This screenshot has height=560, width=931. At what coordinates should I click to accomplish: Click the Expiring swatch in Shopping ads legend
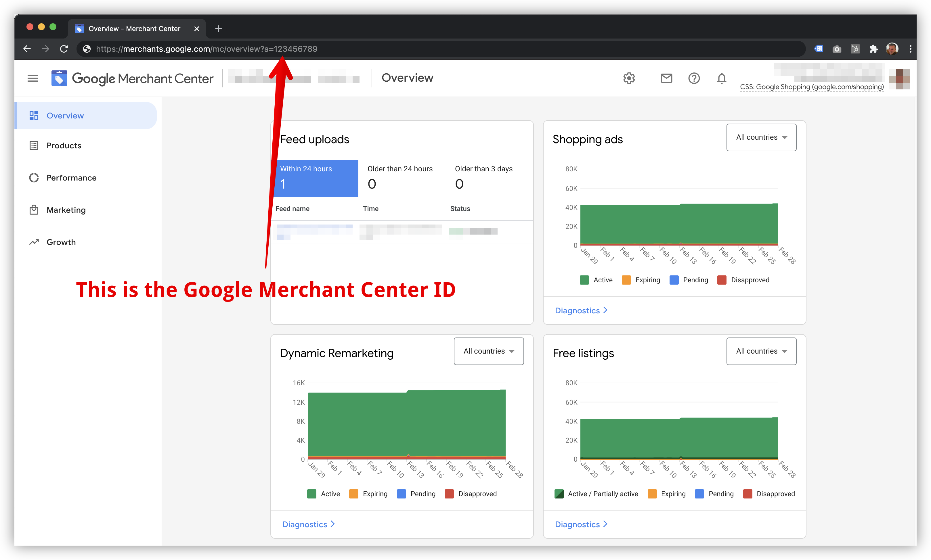[626, 280]
